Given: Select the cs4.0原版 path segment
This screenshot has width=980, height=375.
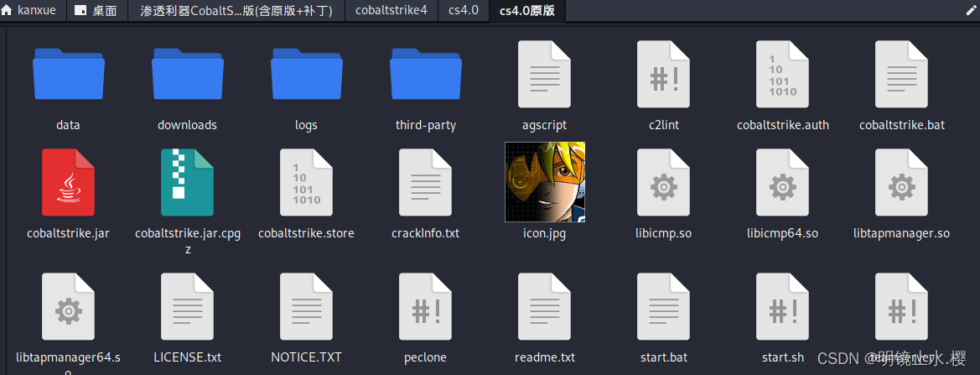Looking at the screenshot, I should (526, 11).
